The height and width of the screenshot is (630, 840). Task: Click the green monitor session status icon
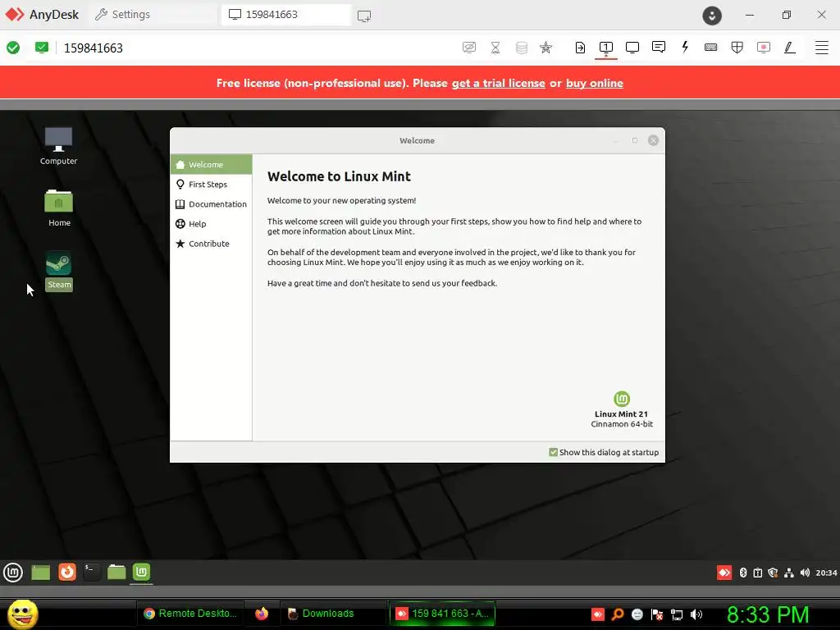[x=42, y=48]
